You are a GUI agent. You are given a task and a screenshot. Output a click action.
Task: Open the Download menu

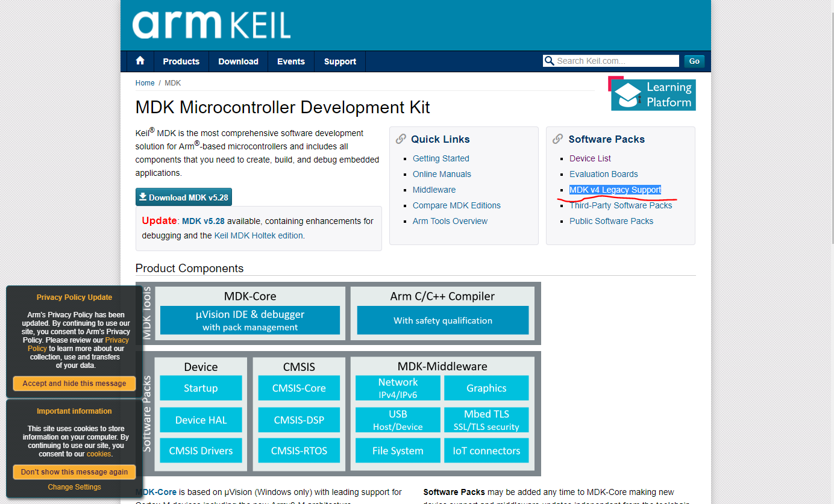point(238,61)
